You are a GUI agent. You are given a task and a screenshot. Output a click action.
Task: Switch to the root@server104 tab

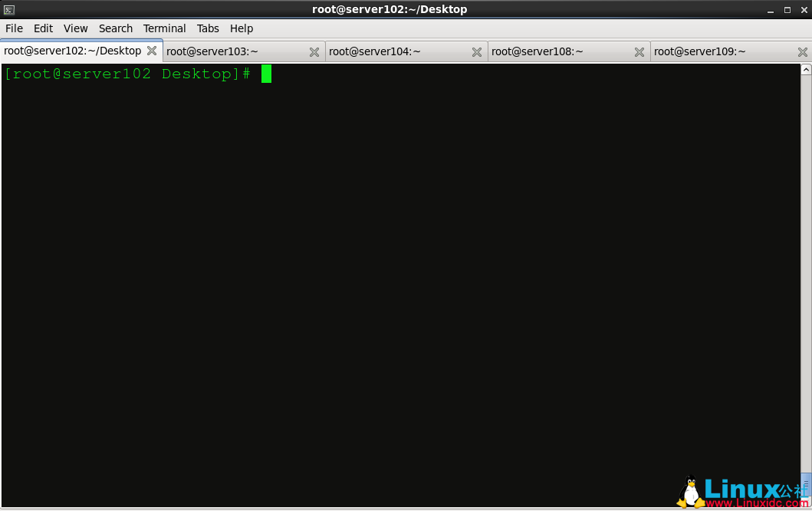coord(391,52)
